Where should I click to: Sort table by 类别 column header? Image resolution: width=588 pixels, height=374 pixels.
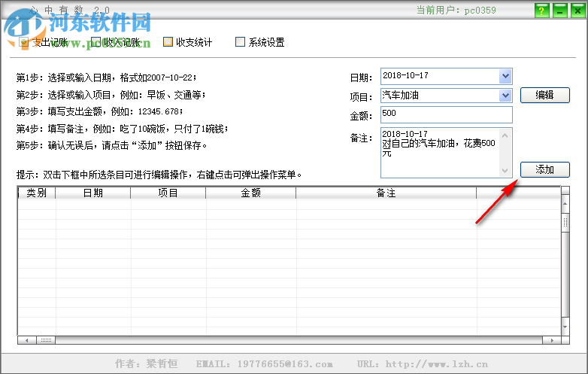[x=37, y=193]
